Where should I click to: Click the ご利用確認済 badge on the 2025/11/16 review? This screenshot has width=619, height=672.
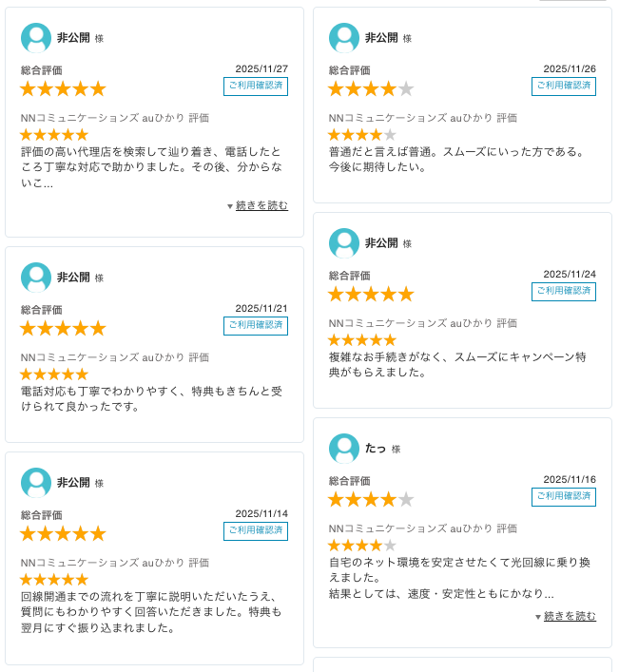[x=564, y=497]
